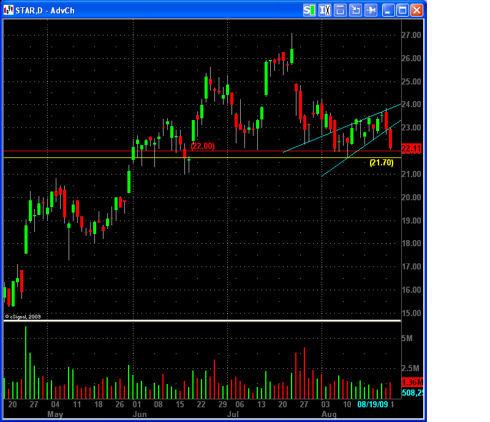Click the red 22.11 current price marker

(x=412, y=149)
